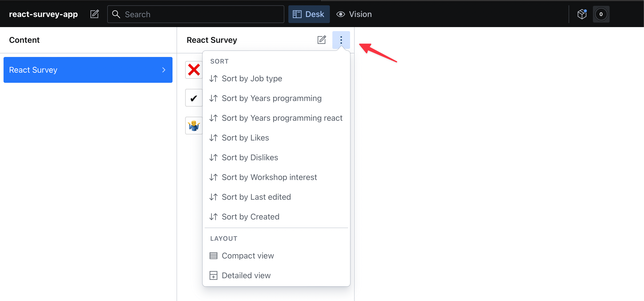The image size is (644, 301).
Task: Click the red X emoji document preview
Action: pyautogui.click(x=194, y=70)
